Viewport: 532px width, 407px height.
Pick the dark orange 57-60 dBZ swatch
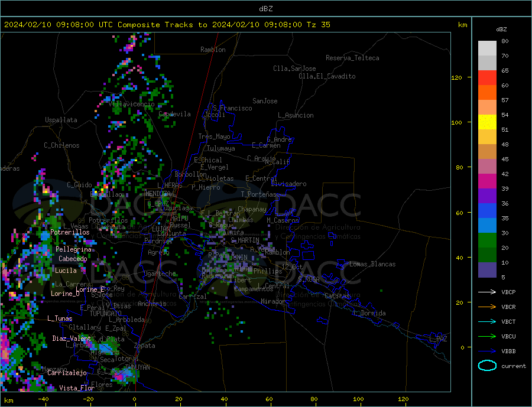pos(487,93)
